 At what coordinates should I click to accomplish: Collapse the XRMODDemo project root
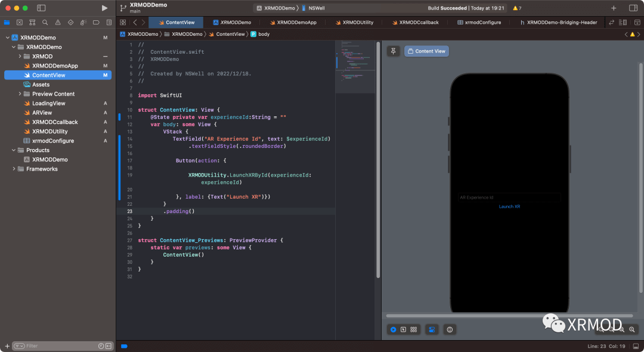[x=7, y=38]
